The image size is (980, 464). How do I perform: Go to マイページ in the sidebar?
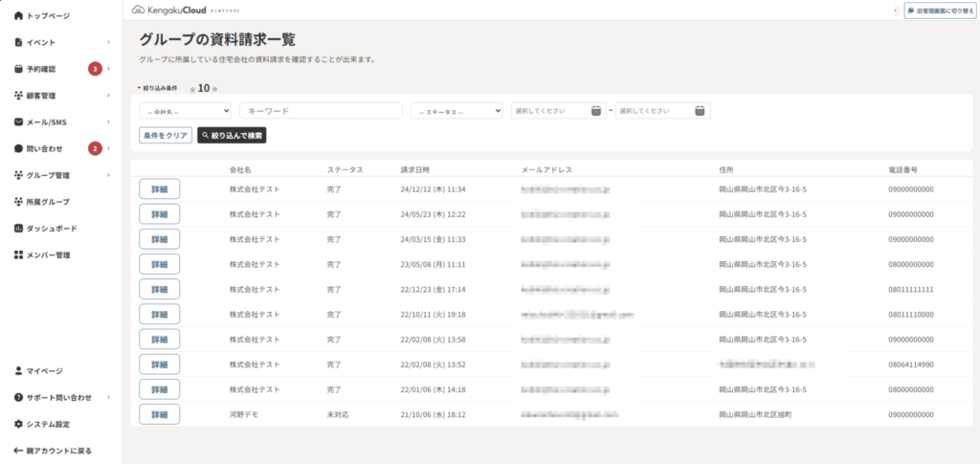coord(44,370)
